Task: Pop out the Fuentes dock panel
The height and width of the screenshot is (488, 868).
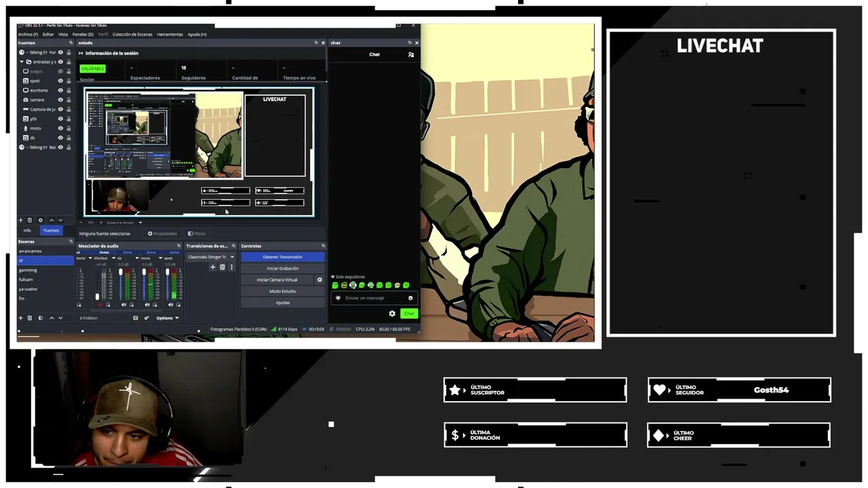Action: coord(71,43)
